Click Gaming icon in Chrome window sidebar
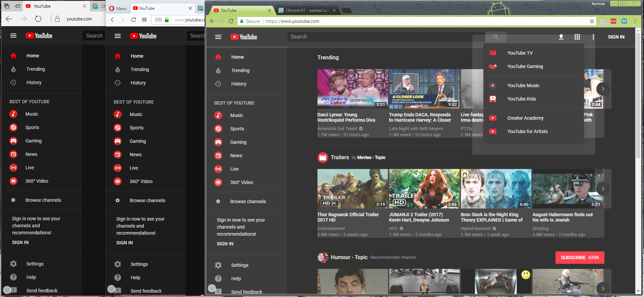The width and height of the screenshot is (644, 297). 218,142
